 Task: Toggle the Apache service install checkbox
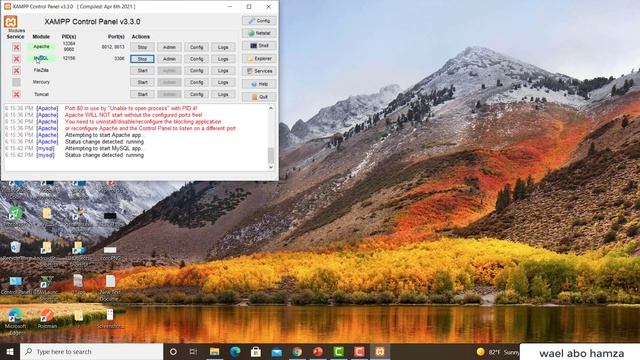[x=16, y=47]
